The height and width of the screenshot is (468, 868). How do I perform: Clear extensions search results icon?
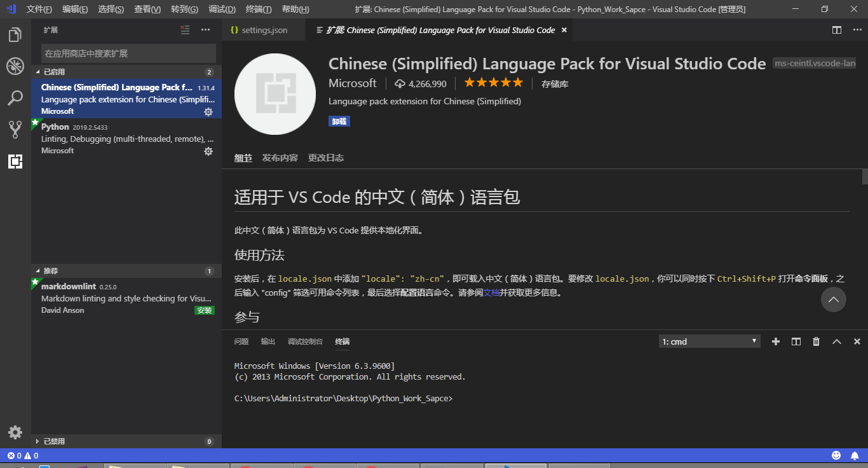point(185,30)
